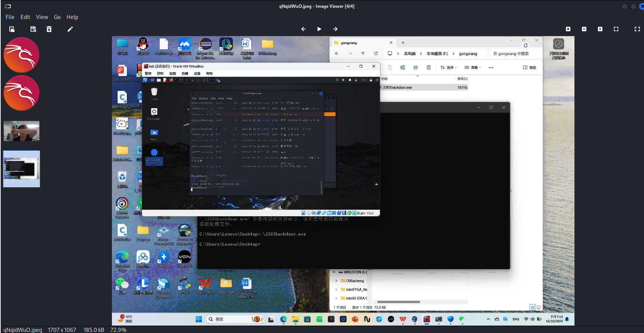Click the WeChat desktop icon

122,286
